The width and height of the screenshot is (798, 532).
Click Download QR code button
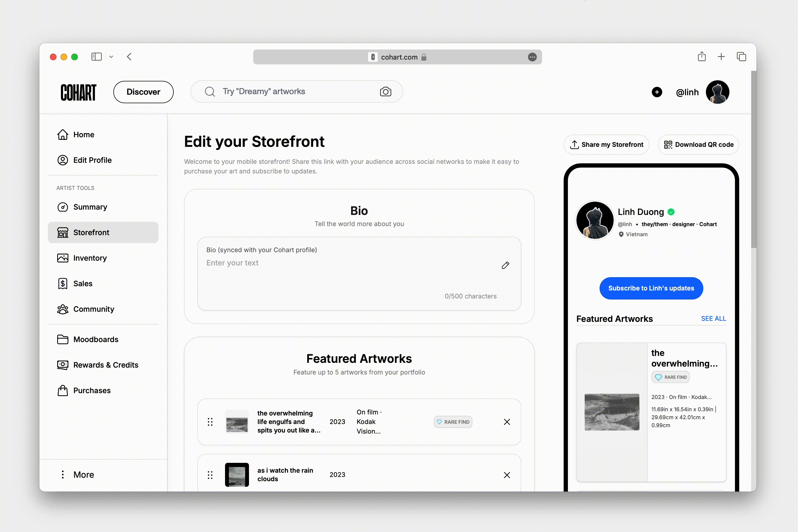(x=698, y=144)
